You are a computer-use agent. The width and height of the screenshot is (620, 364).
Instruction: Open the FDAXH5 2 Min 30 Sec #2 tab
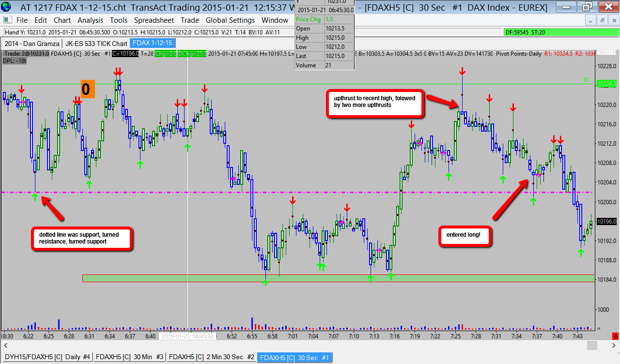[x=212, y=357]
